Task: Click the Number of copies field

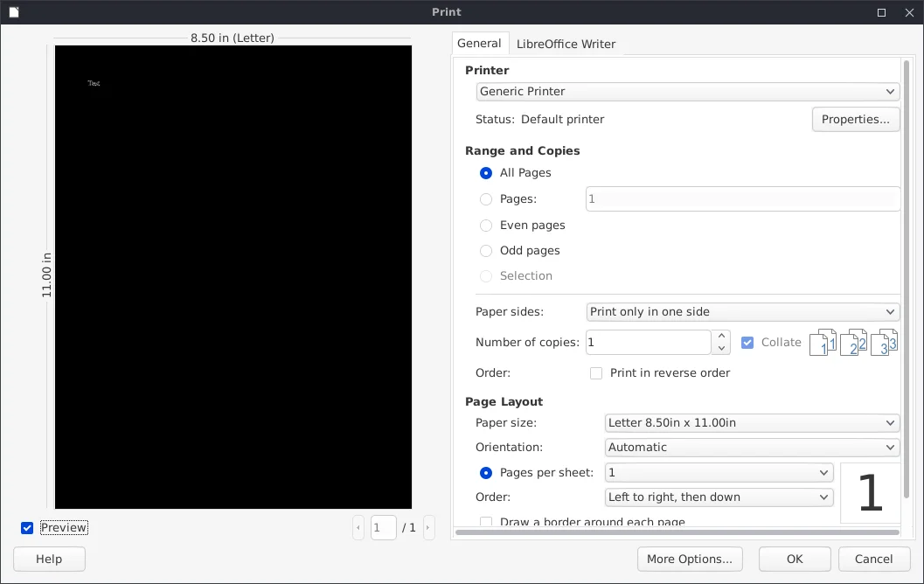Action: tap(649, 343)
